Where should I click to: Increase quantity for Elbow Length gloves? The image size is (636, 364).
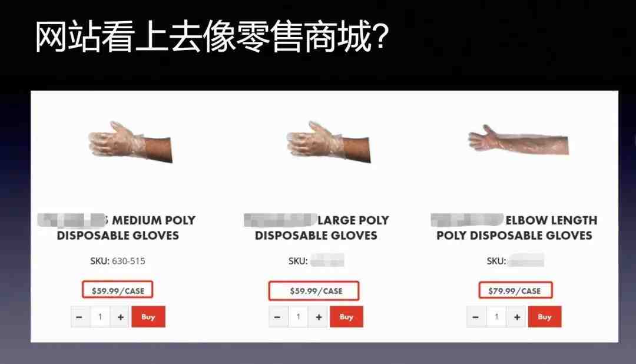(x=517, y=317)
